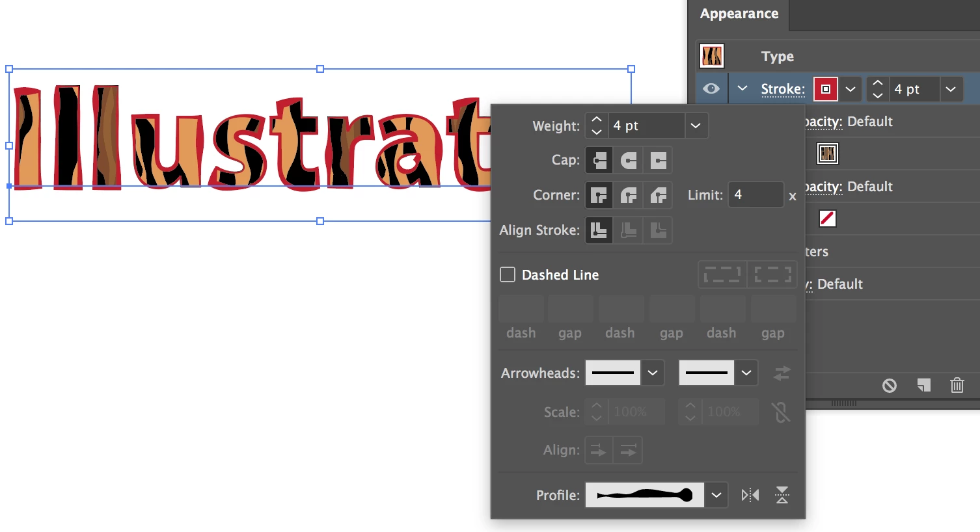The height and width of the screenshot is (532, 980).
Task: Choose the Miter Join corner
Action: pos(599,195)
